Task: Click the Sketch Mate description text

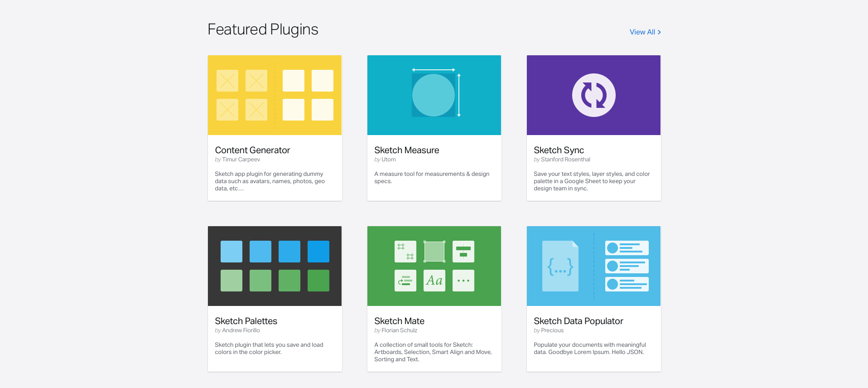Action: pos(433,352)
